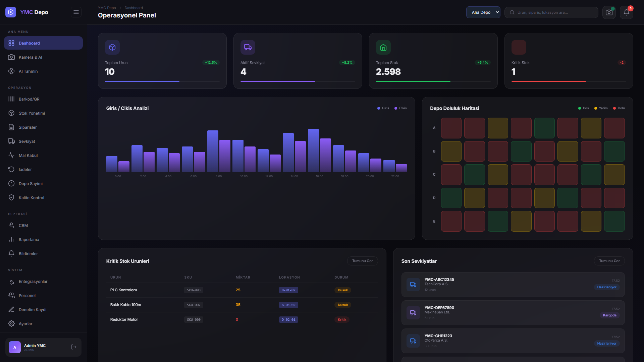The height and width of the screenshot is (362, 644).
Task: Open CRM in the sidebar
Action: click(43, 225)
